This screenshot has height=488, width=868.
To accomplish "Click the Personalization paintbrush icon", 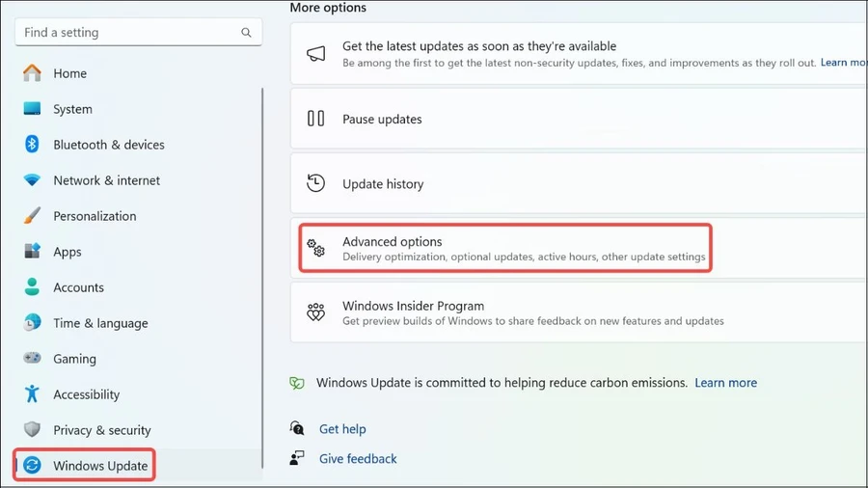I will (x=32, y=216).
